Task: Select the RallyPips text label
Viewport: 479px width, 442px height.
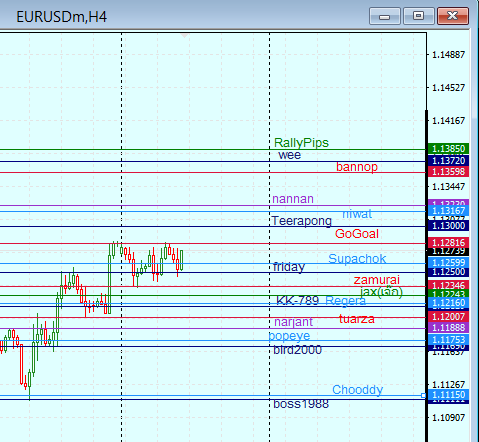Action: click(x=301, y=143)
